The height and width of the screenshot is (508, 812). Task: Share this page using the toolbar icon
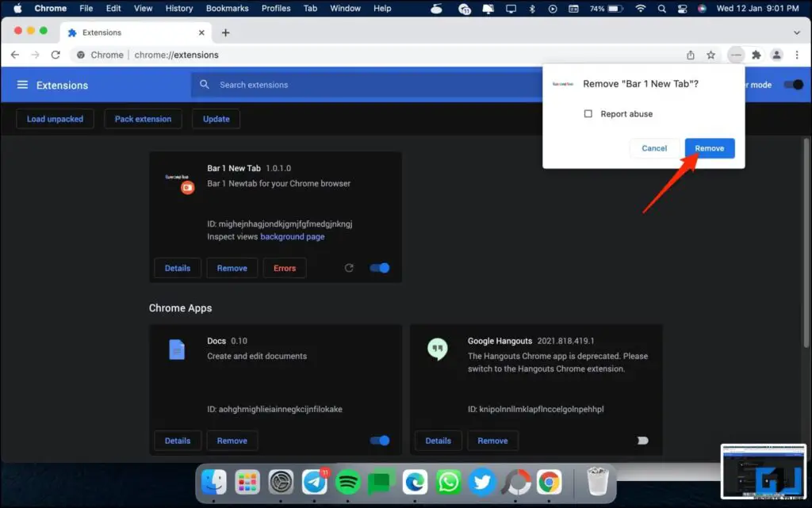coord(691,55)
